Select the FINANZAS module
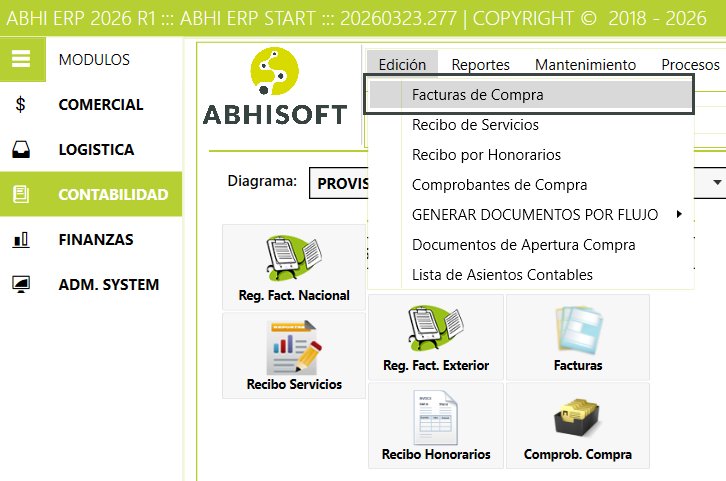 click(x=95, y=239)
